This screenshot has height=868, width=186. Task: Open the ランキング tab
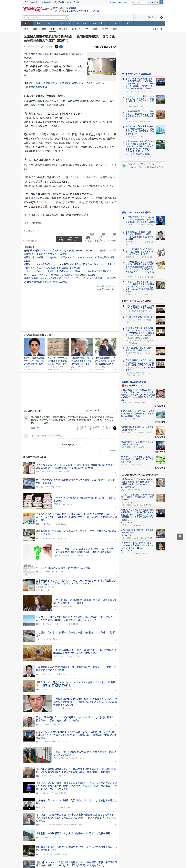115,24
